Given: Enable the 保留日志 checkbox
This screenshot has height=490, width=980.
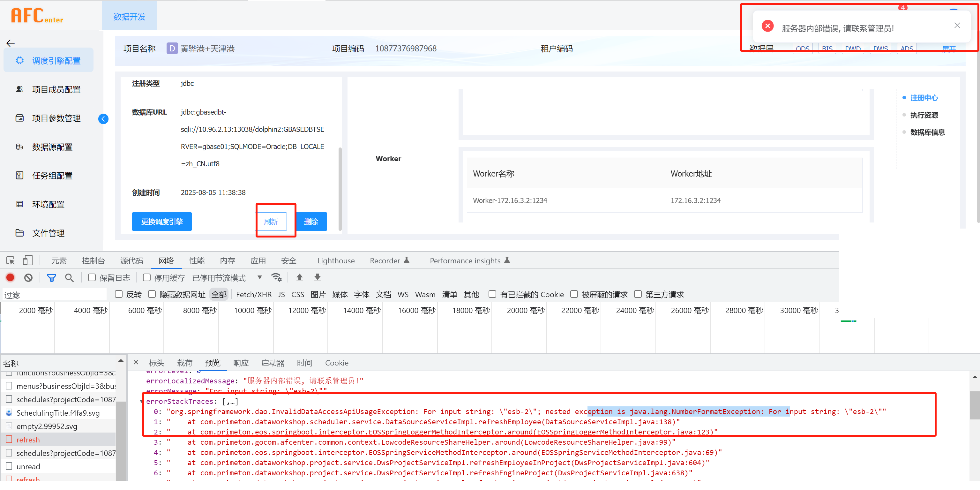Looking at the screenshot, I should 92,278.
